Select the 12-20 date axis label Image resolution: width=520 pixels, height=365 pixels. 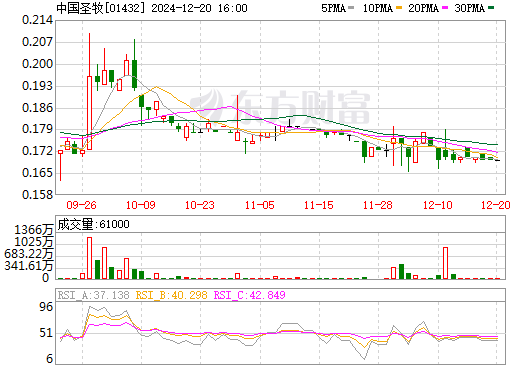click(x=496, y=205)
